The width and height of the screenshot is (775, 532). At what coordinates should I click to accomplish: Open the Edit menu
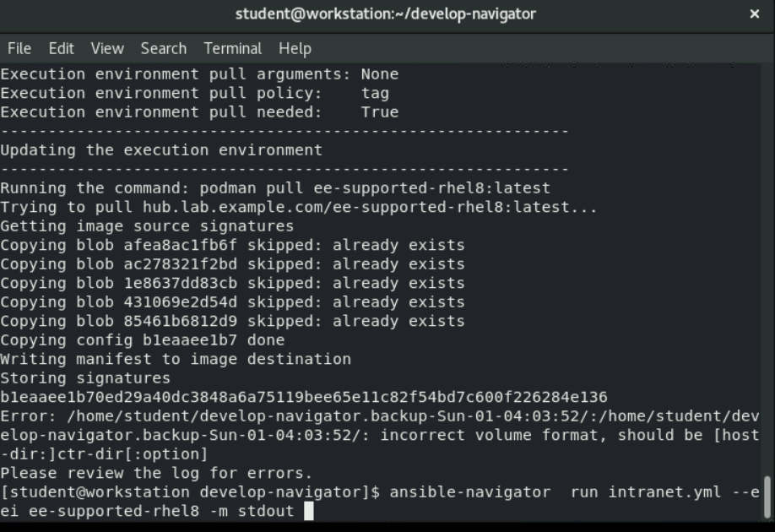click(60, 48)
